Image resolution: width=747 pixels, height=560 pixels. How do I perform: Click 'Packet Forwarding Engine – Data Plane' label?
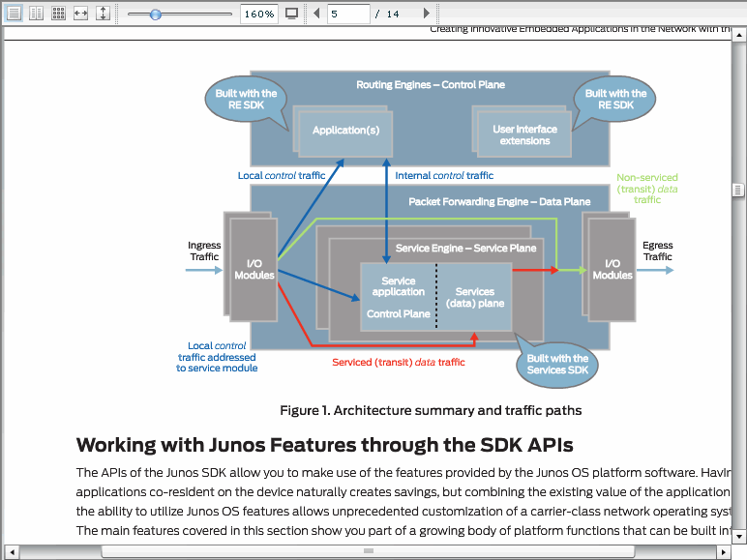(499, 202)
